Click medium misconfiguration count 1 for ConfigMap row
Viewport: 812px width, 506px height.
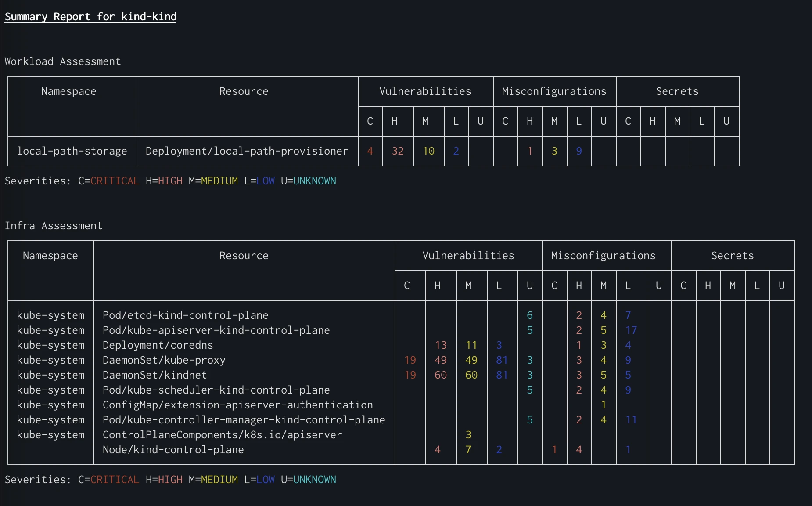[x=604, y=405]
